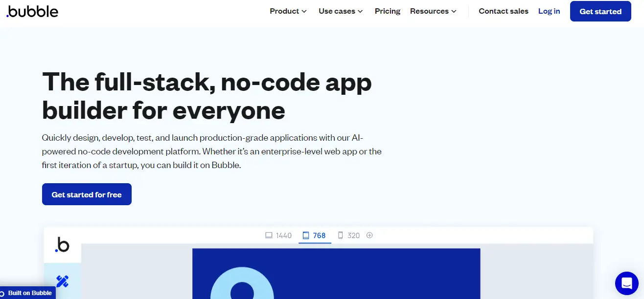This screenshot has width=644, height=299.
Task: Open the chat support bubble icon
Action: tap(626, 283)
